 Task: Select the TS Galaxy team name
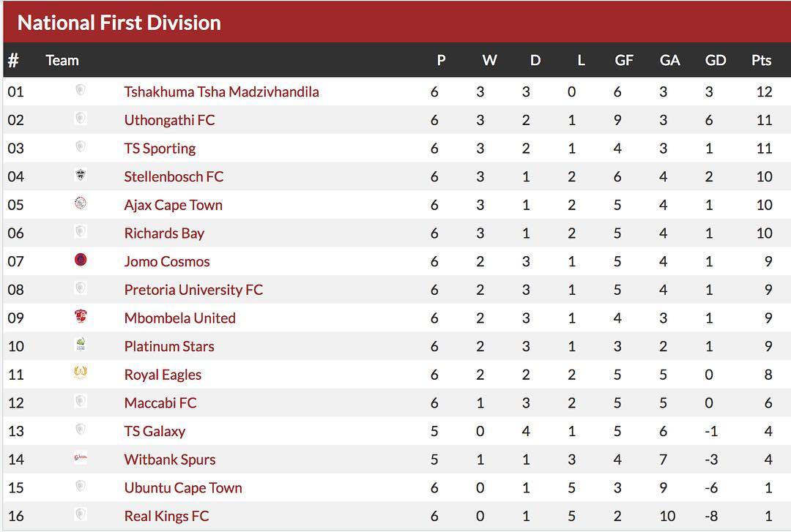[155, 432]
